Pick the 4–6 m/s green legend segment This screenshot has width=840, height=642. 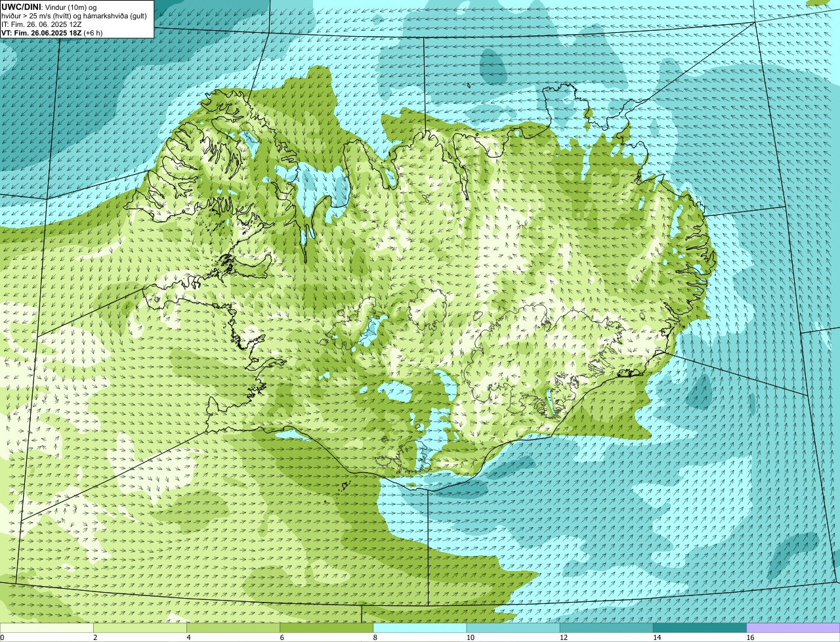[x=233, y=628]
